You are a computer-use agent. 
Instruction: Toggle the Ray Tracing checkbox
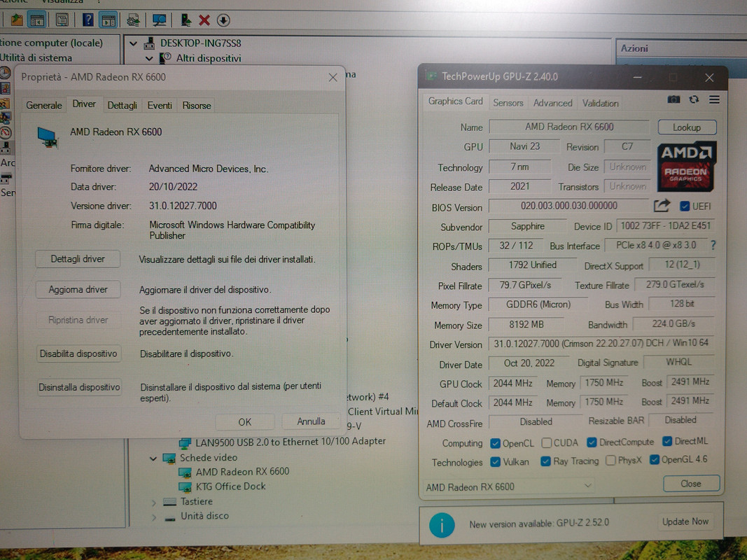[x=546, y=461]
